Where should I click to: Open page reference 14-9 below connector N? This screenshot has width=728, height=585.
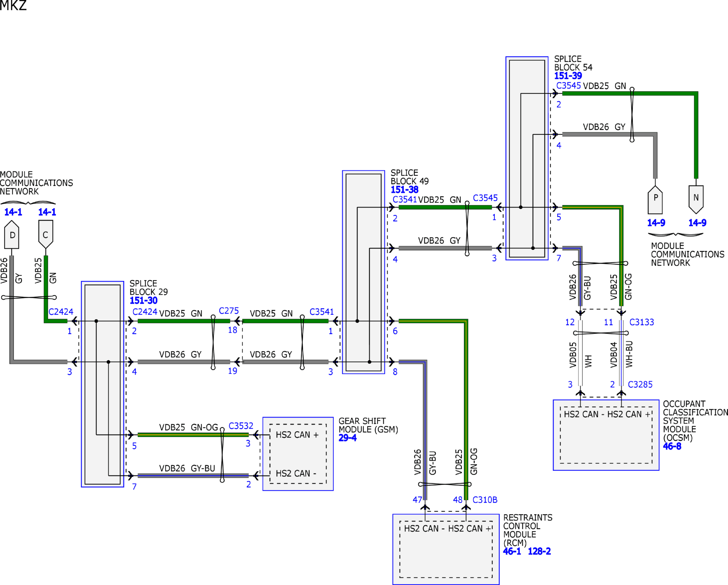[x=697, y=223]
